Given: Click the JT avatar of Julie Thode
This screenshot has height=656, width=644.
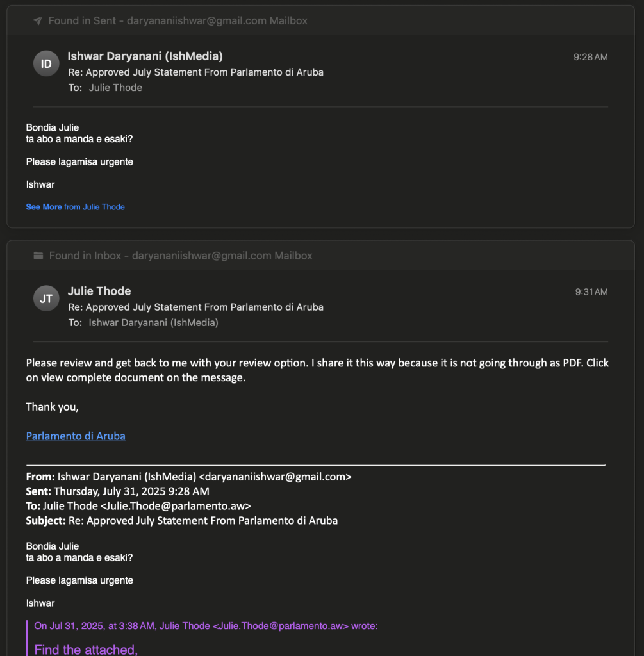Looking at the screenshot, I should tap(46, 299).
